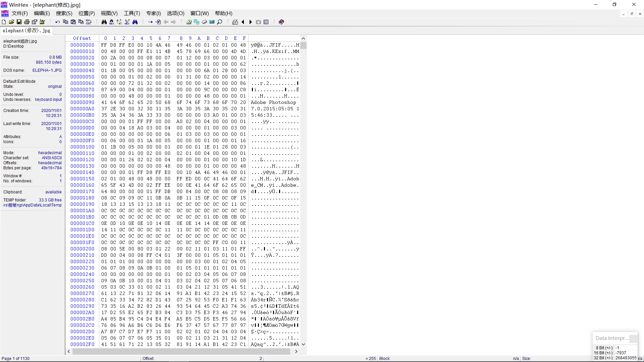The width and height of the screenshot is (644, 362).
Task: Open file properties toolbar icon
Action: tap(35, 22)
